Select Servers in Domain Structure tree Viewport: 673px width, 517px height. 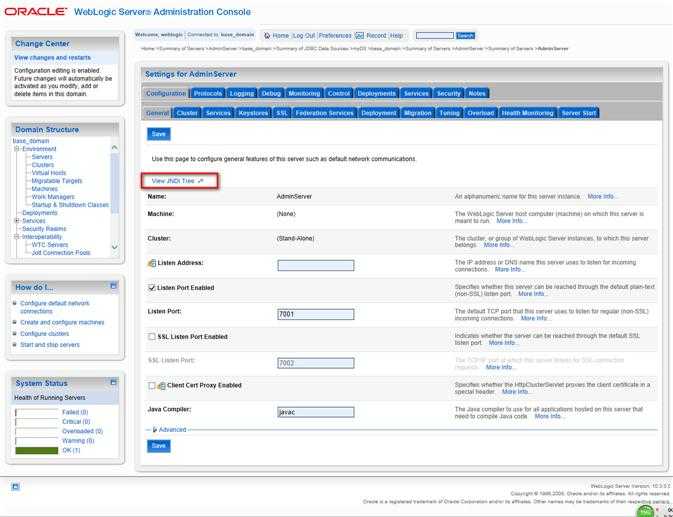[42, 157]
